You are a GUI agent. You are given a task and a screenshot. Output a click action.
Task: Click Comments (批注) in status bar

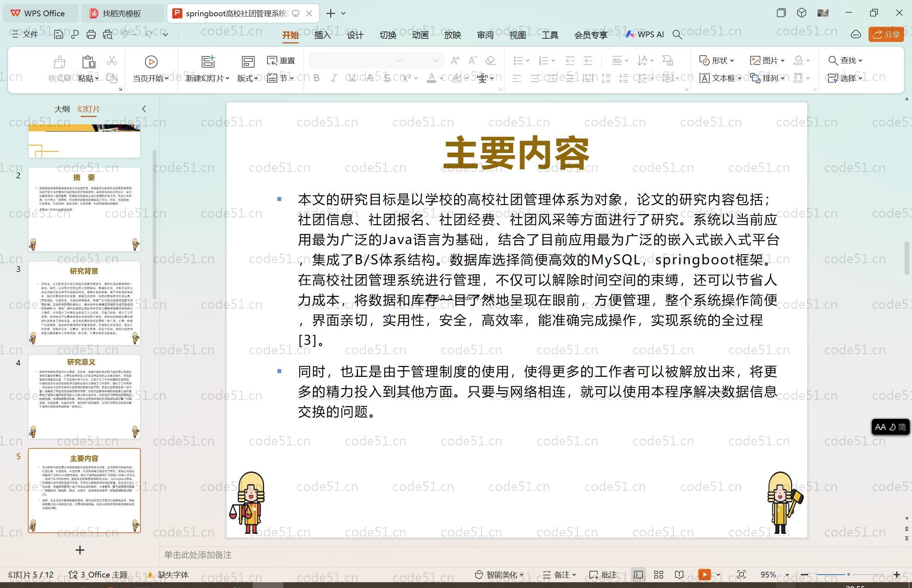coord(603,575)
